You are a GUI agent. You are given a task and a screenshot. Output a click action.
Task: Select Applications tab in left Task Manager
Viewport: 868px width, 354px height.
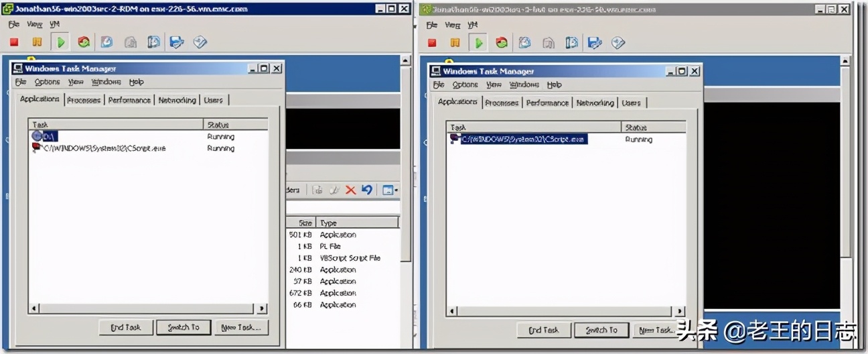[x=40, y=99]
